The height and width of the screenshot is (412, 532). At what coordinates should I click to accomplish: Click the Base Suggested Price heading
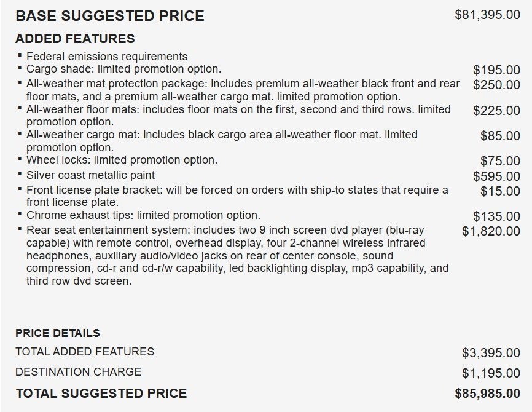[x=110, y=16]
